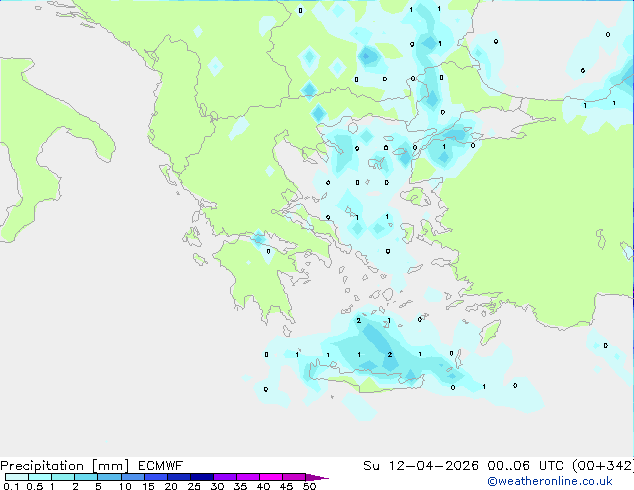Click legend scale label '20'
Viewport: 634px width, 490px height.
pos(171,486)
